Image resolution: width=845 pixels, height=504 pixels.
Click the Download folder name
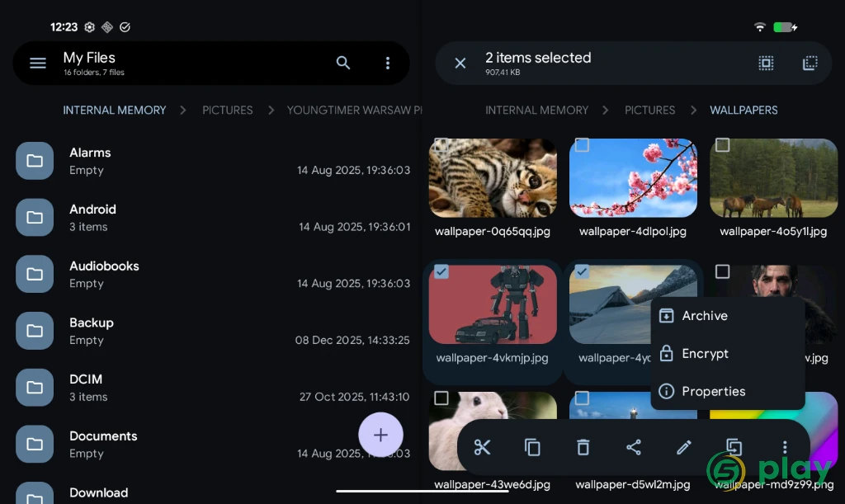pos(99,492)
